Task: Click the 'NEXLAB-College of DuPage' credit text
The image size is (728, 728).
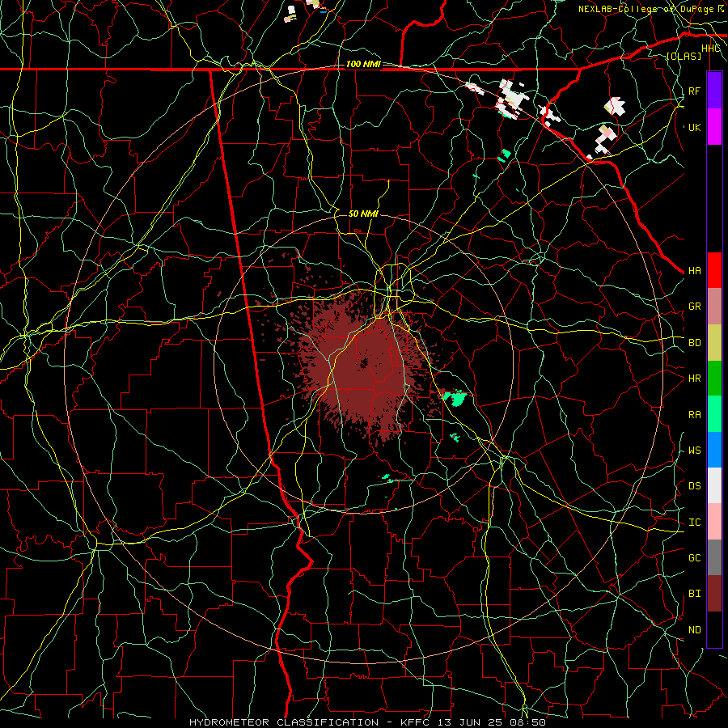Action: click(x=646, y=9)
